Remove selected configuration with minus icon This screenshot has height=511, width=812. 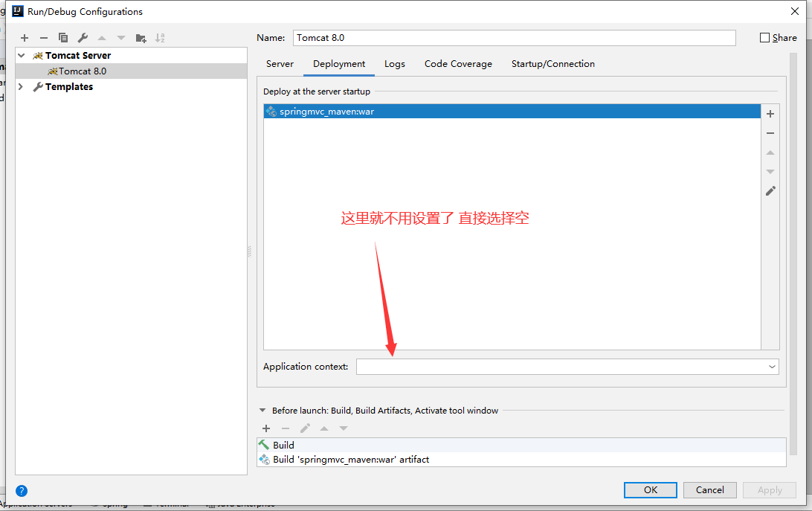[x=43, y=38]
